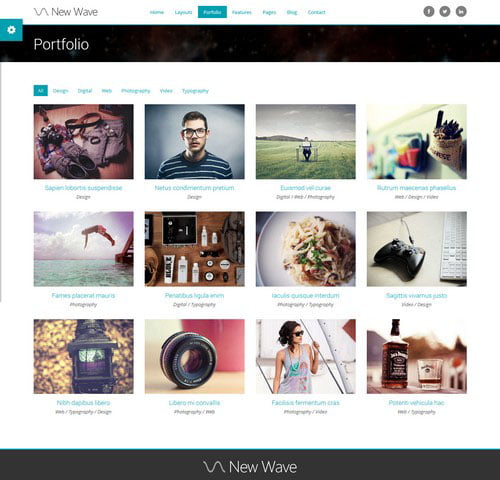Image resolution: width=500 pixels, height=480 pixels.
Task: Go to the Home menu item
Action: tap(157, 12)
